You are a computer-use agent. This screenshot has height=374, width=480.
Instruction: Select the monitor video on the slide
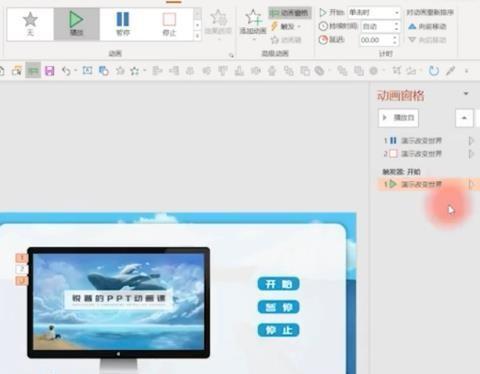click(119, 302)
